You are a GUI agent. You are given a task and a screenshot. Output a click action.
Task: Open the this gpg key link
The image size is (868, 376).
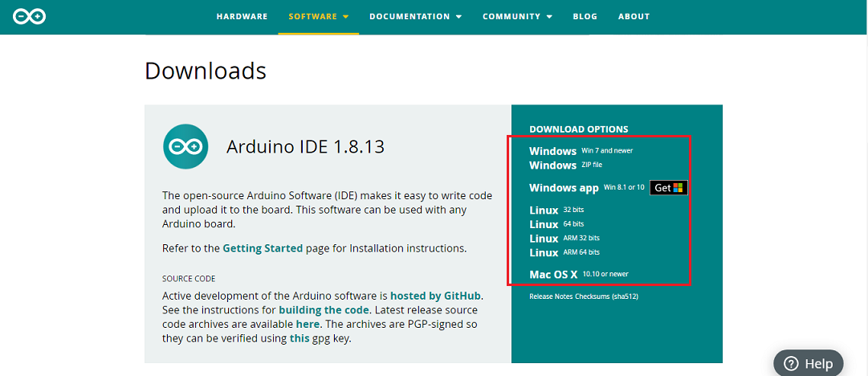click(x=300, y=337)
